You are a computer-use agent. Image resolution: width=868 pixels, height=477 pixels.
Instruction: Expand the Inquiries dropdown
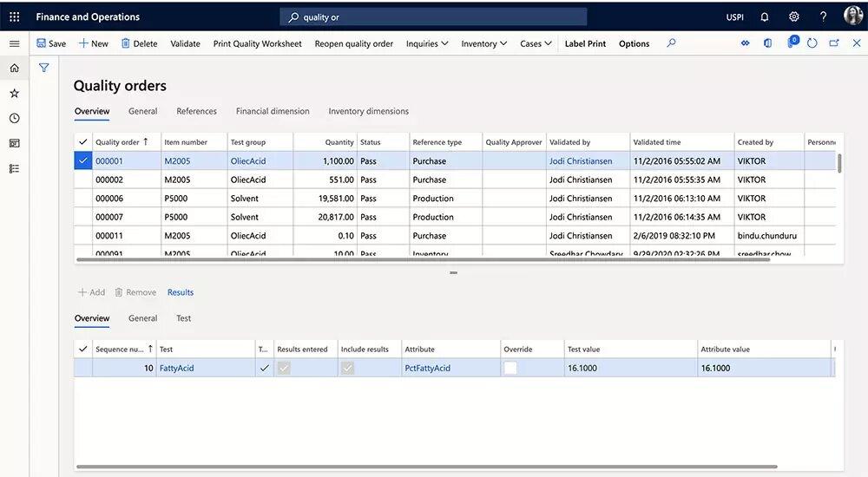coord(427,43)
